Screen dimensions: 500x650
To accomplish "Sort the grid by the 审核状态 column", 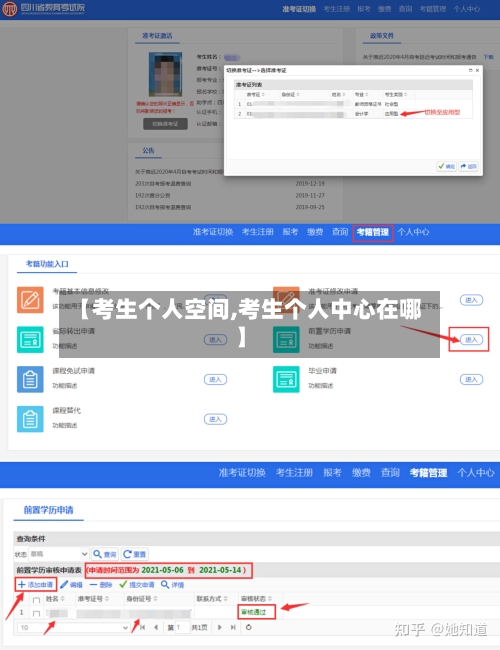I will 257,599.
